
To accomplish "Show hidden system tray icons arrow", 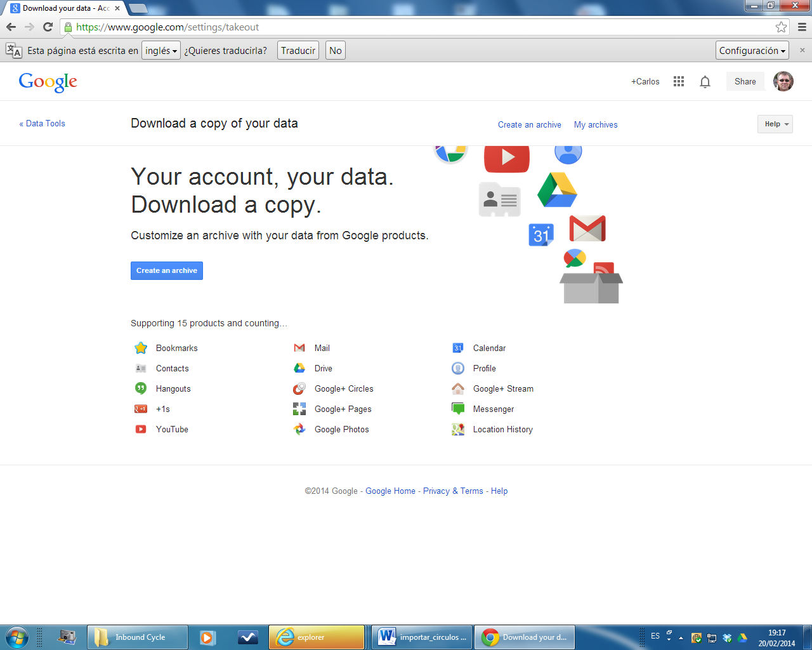I will click(x=681, y=637).
